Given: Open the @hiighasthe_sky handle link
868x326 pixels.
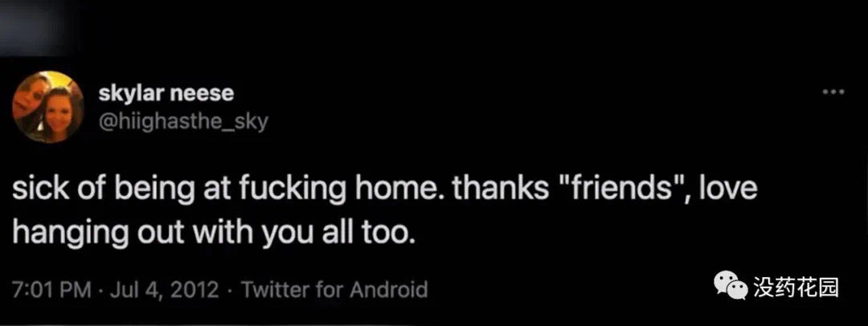Looking at the screenshot, I should point(182,120).
